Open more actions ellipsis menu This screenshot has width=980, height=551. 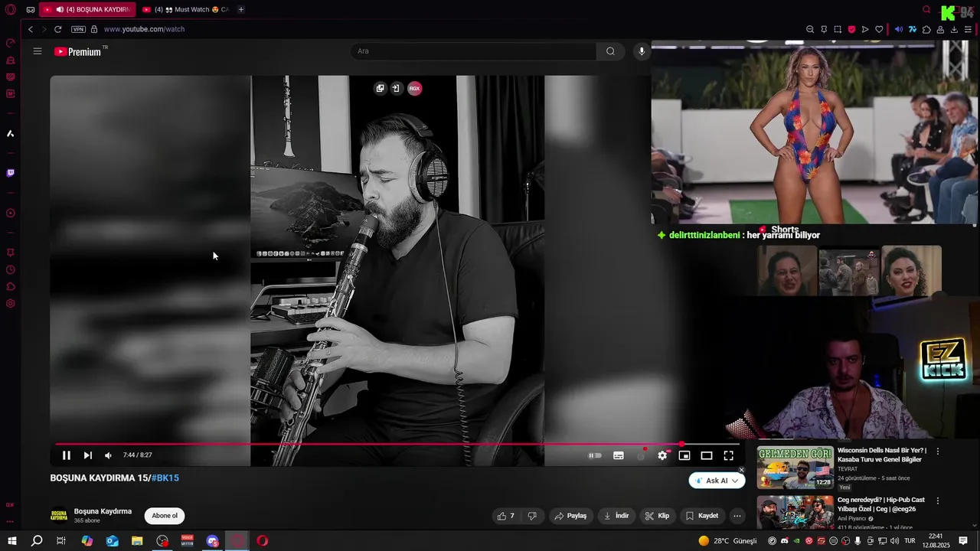(x=737, y=516)
